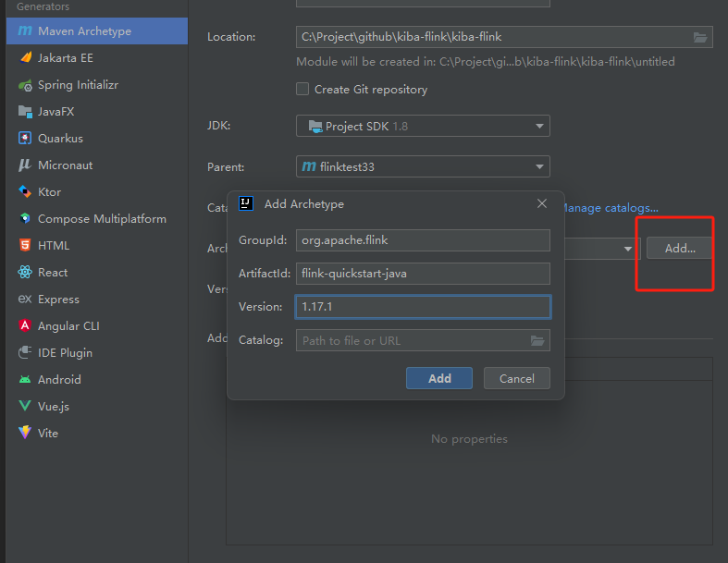
Task: Click the IntelliJ icon in dialog title
Action: pyautogui.click(x=246, y=203)
